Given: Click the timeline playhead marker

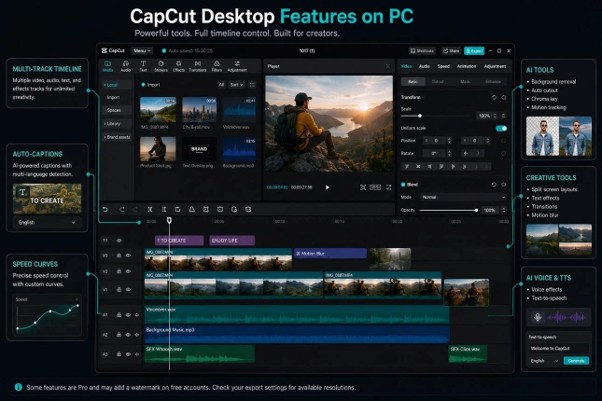Looking at the screenshot, I should click(x=169, y=220).
